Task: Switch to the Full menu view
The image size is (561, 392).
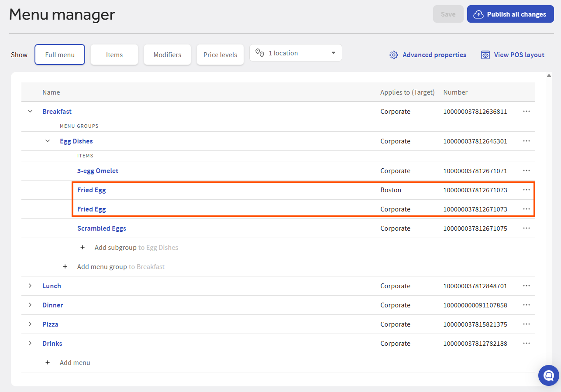Action: pyautogui.click(x=60, y=55)
